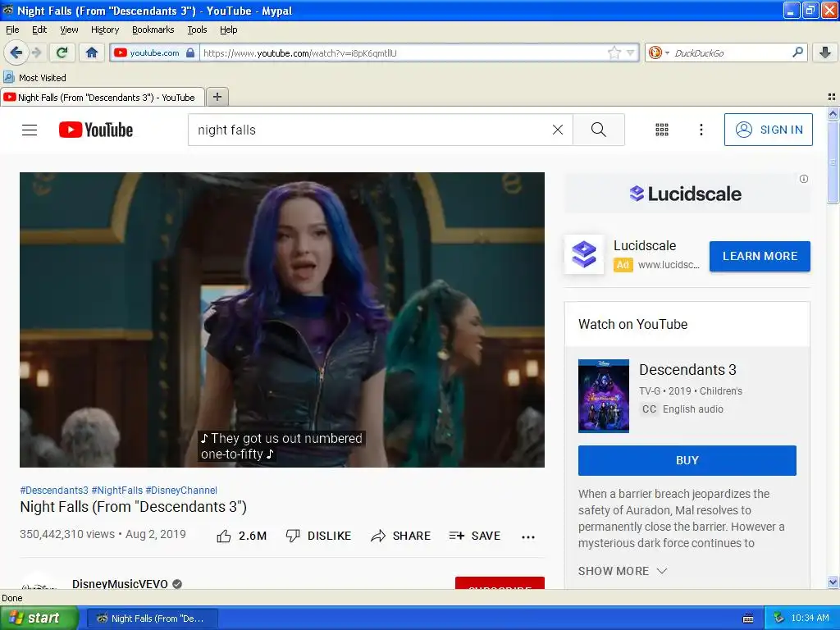Open more actions ellipsis beside SAVE

click(528, 536)
